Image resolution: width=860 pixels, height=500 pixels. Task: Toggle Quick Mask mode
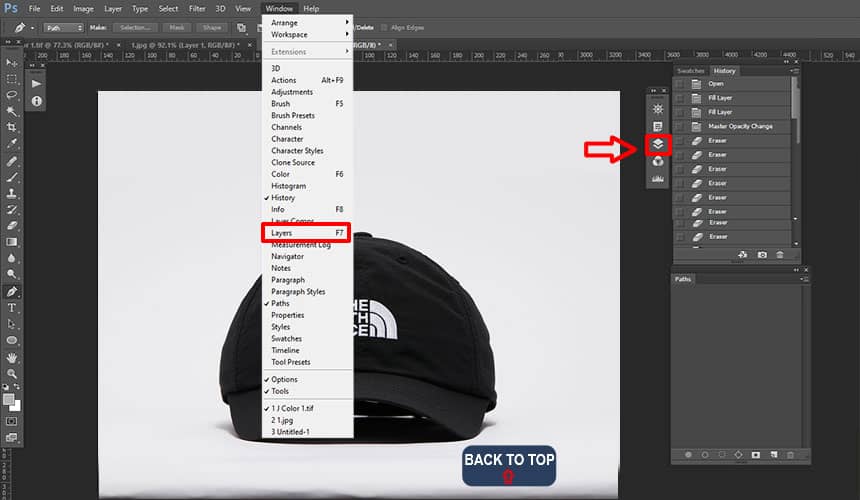(12, 421)
